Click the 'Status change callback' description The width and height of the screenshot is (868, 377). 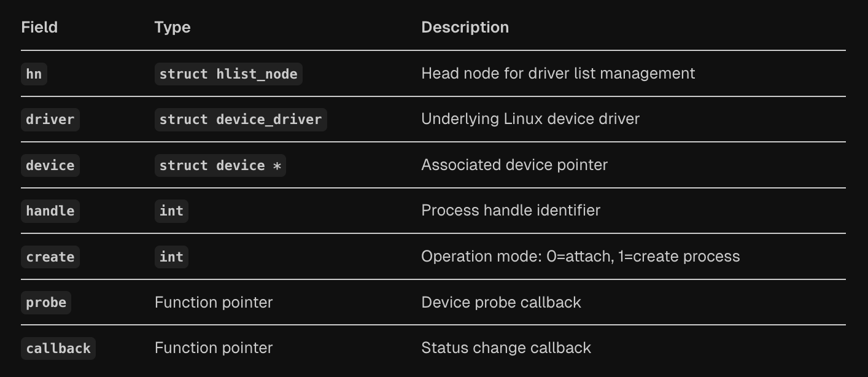(x=506, y=348)
